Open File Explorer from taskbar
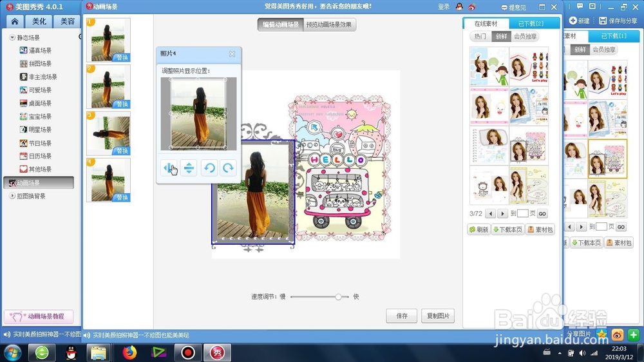This screenshot has width=644, height=362. (99, 352)
